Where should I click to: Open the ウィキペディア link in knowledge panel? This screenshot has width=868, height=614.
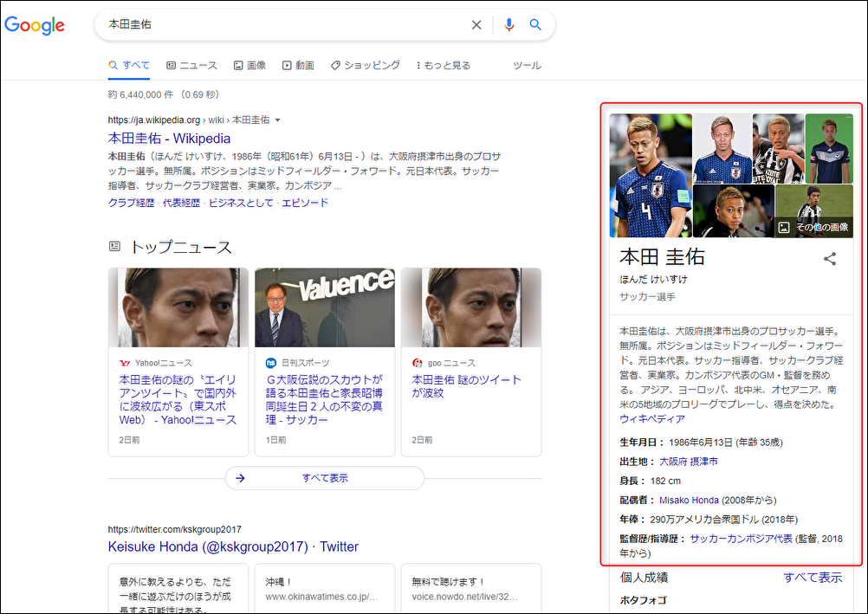(x=652, y=419)
